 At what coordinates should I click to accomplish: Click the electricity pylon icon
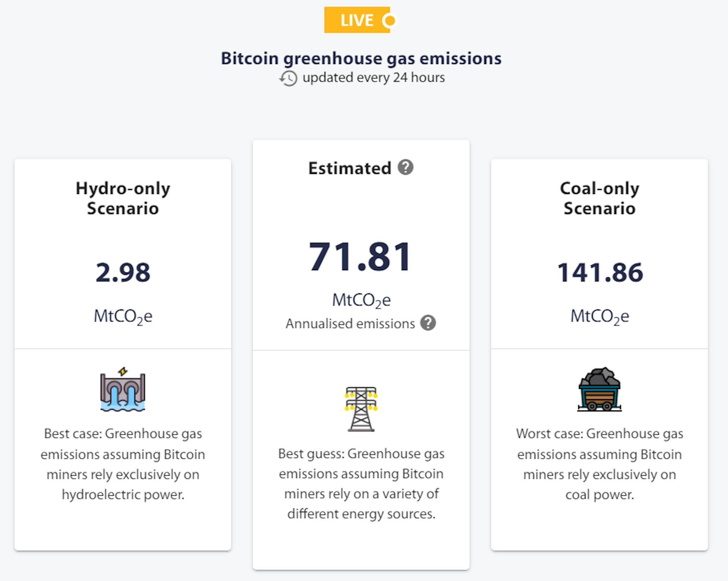coord(361,409)
